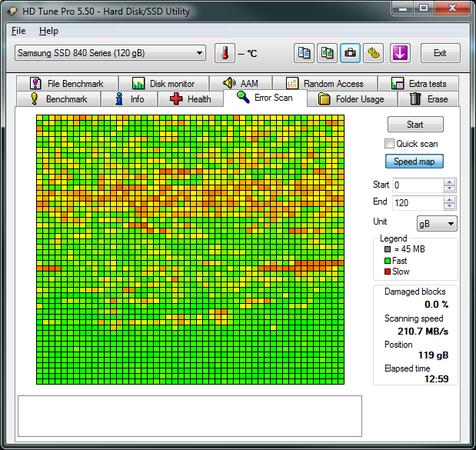Decrease the End value with down arrow
The image size is (476, 450).
pyautogui.click(x=449, y=206)
